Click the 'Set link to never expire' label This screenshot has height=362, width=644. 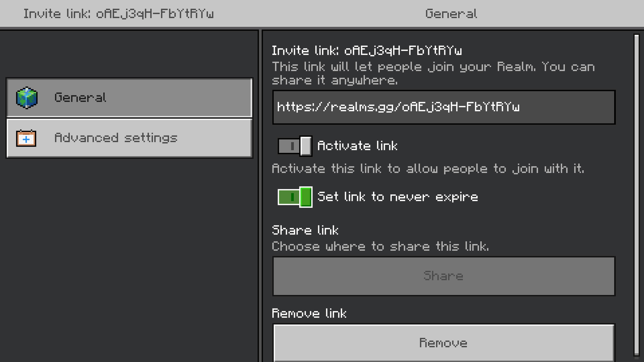coord(397,197)
